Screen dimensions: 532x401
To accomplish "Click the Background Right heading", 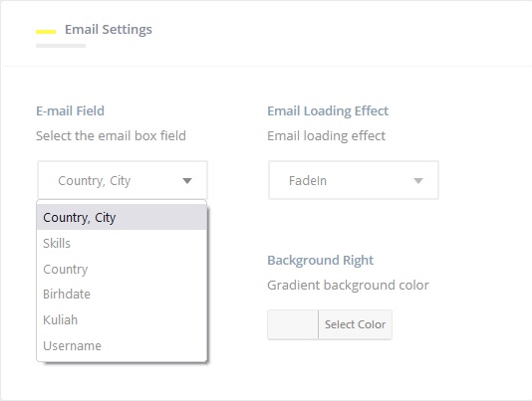I will click(320, 261).
